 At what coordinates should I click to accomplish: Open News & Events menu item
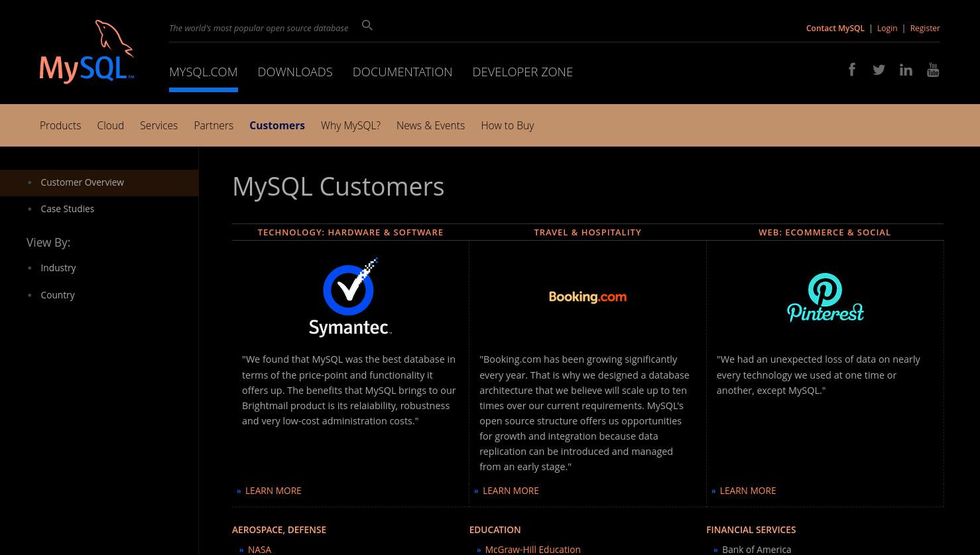click(x=431, y=125)
